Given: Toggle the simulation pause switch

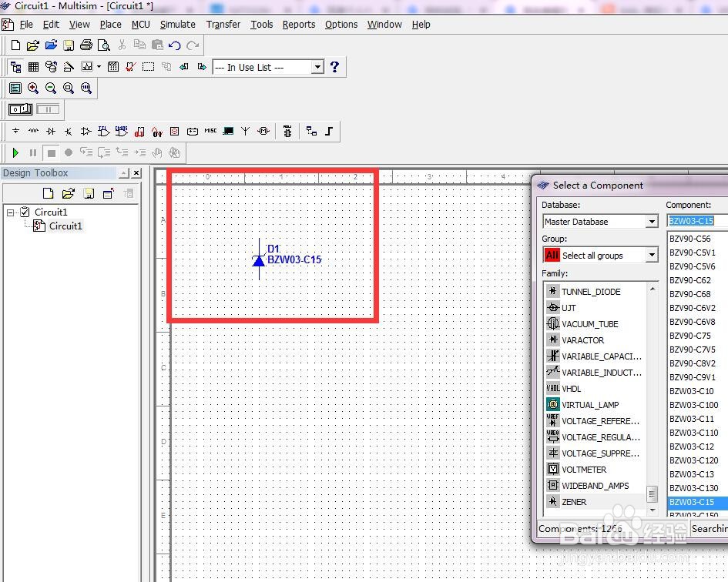Looking at the screenshot, I should tap(48, 109).
